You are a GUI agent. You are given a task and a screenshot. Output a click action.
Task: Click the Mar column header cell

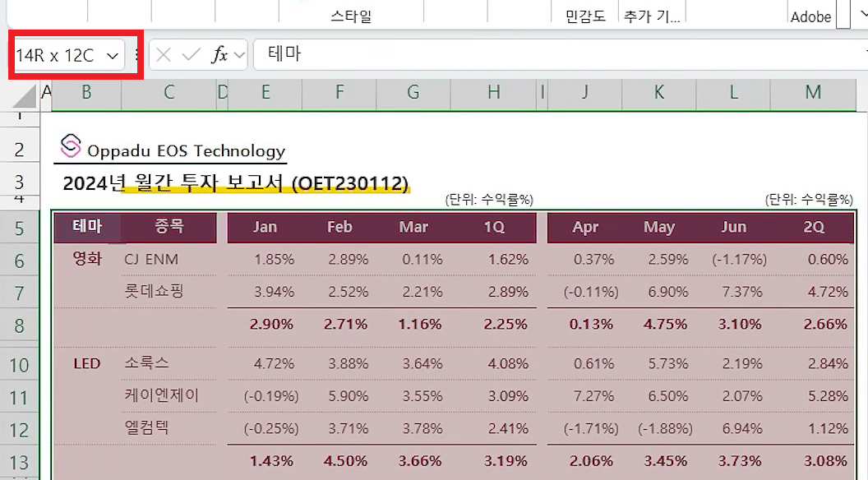click(413, 227)
